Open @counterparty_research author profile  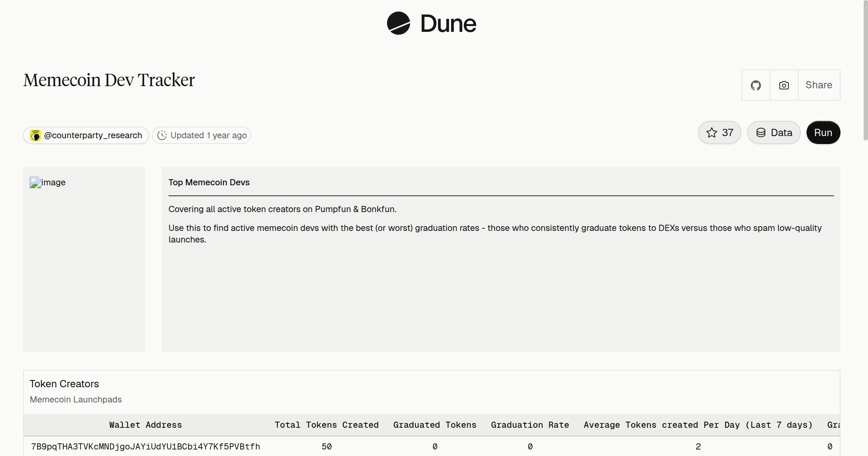pyautogui.click(x=86, y=135)
